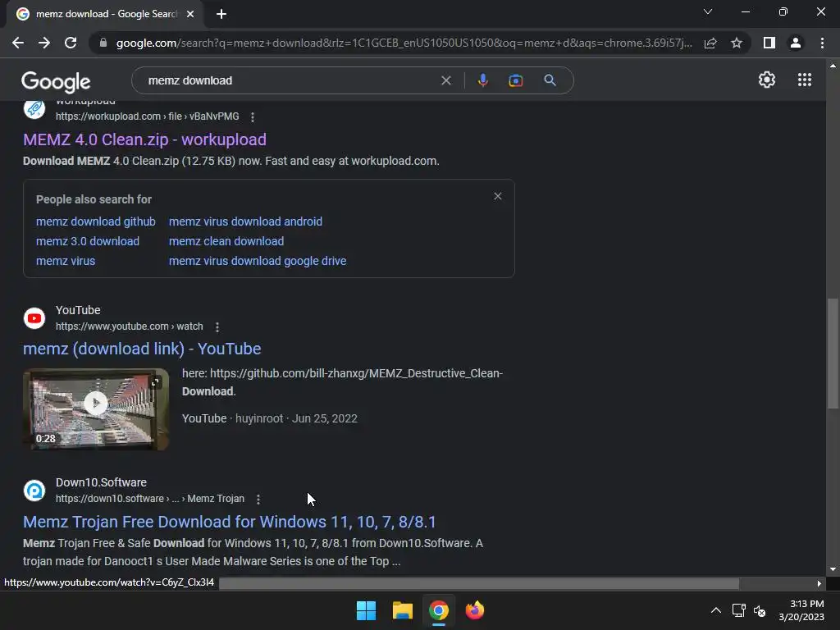Open the Chrome three-dot menu
This screenshot has height=630, width=840.
click(822, 43)
